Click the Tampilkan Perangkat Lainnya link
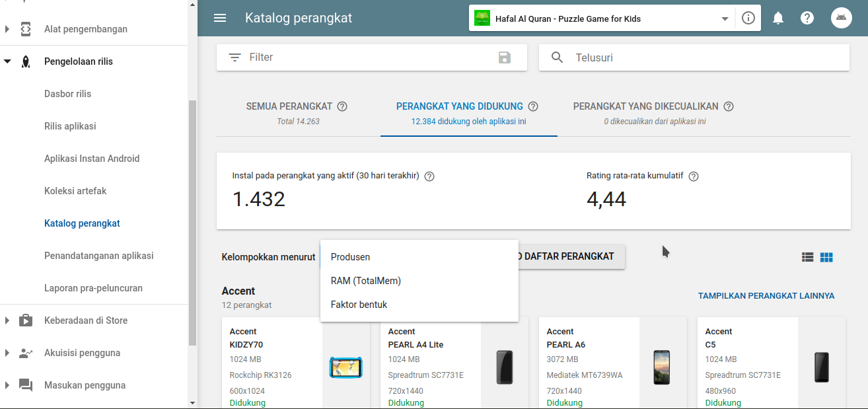868x409 pixels. 766,295
